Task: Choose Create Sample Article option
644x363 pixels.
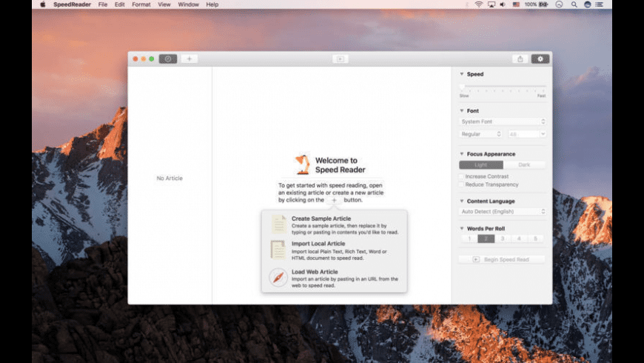Action: (335, 225)
